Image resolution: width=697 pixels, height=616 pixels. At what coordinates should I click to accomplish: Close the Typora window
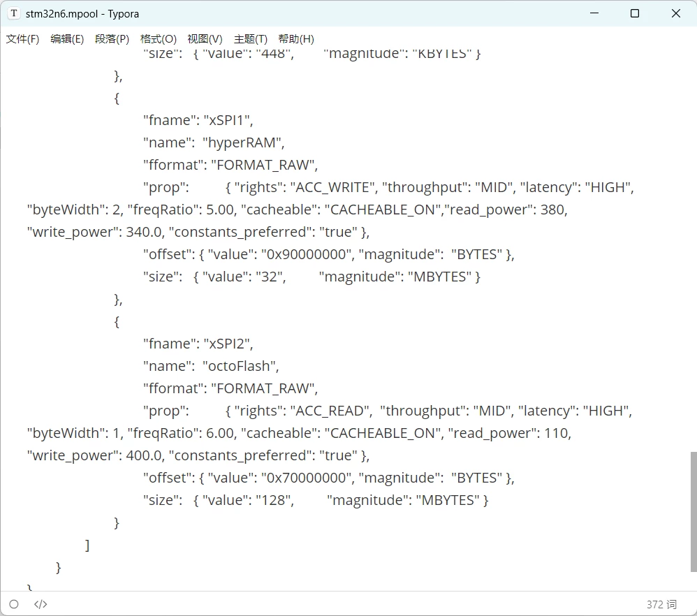675,13
